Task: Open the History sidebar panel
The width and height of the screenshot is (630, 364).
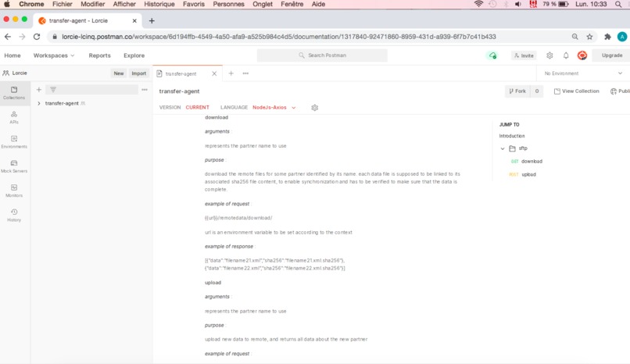Action: point(14,215)
